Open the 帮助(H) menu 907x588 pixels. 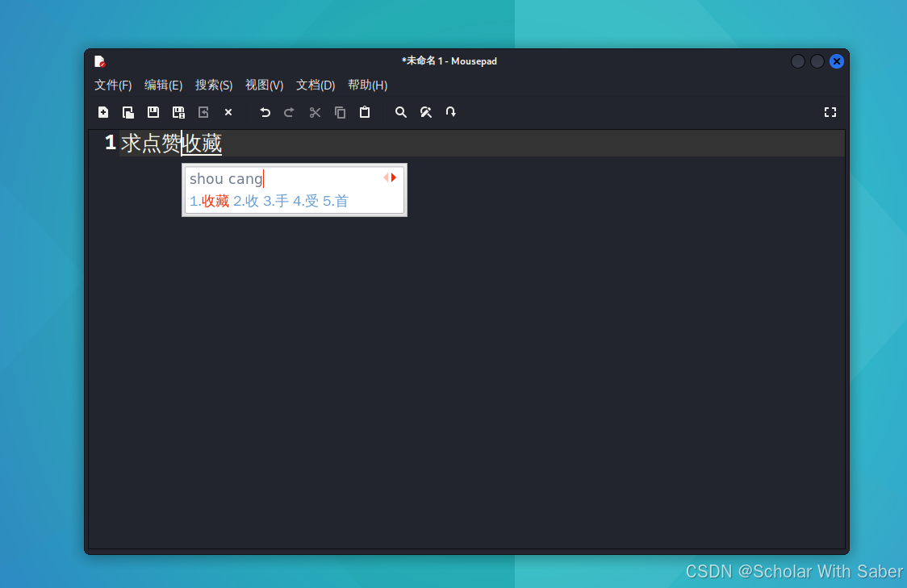coord(367,85)
